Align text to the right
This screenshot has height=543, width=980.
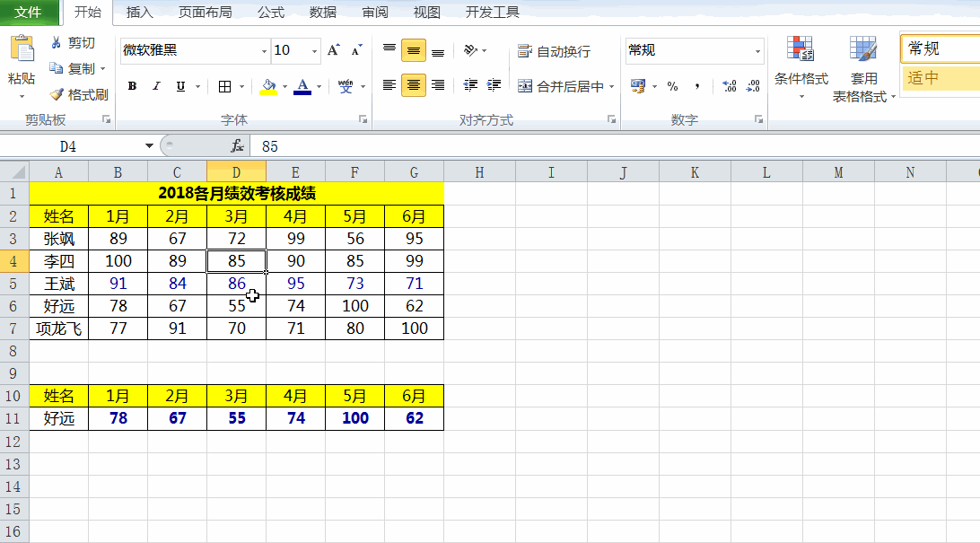(x=438, y=85)
